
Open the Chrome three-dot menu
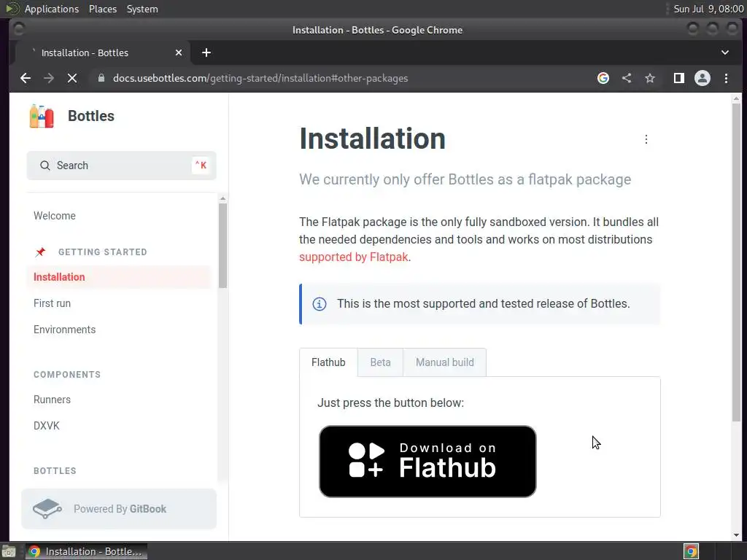[x=726, y=78]
